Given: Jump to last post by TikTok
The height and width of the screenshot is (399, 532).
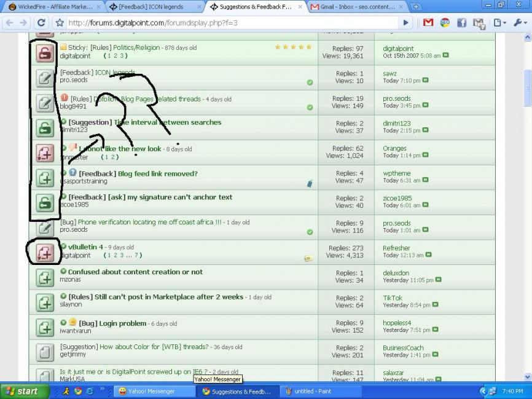Looking at the screenshot, I should point(436,305).
